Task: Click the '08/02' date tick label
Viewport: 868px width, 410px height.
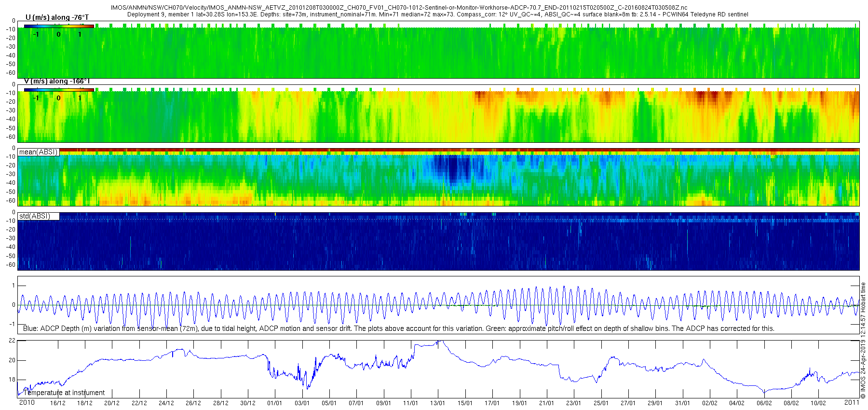Action: point(791,403)
